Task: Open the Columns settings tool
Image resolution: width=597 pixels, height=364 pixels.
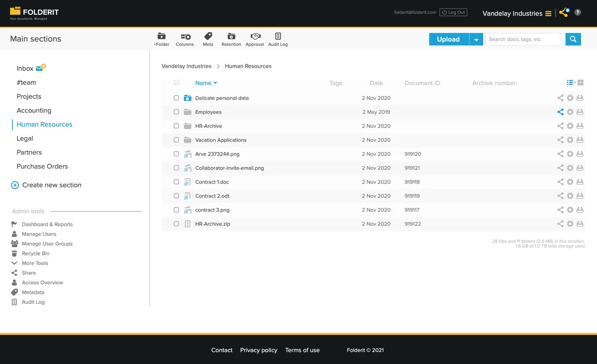Action: pos(185,39)
